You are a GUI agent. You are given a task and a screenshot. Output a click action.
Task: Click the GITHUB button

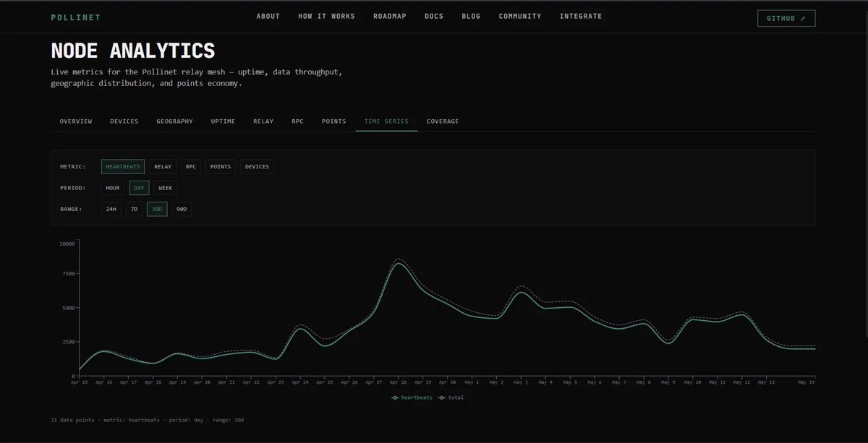[786, 18]
